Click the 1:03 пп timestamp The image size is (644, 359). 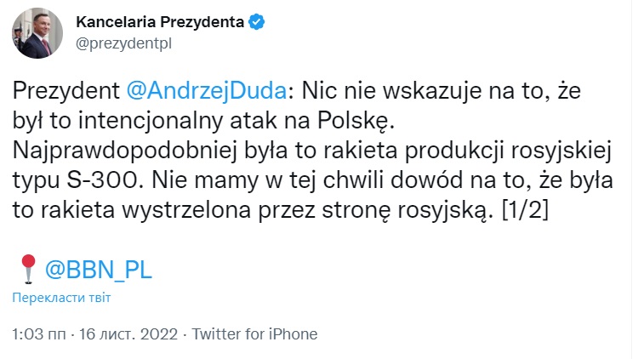click(x=39, y=334)
